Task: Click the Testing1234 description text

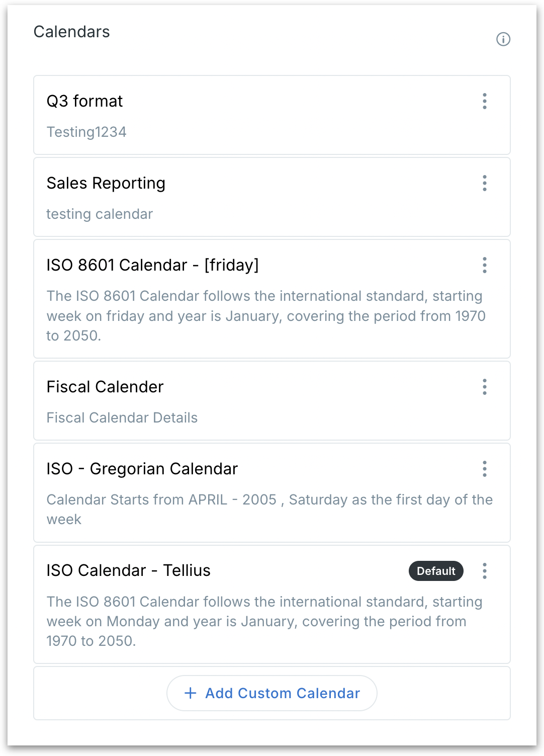Action: [x=86, y=132]
